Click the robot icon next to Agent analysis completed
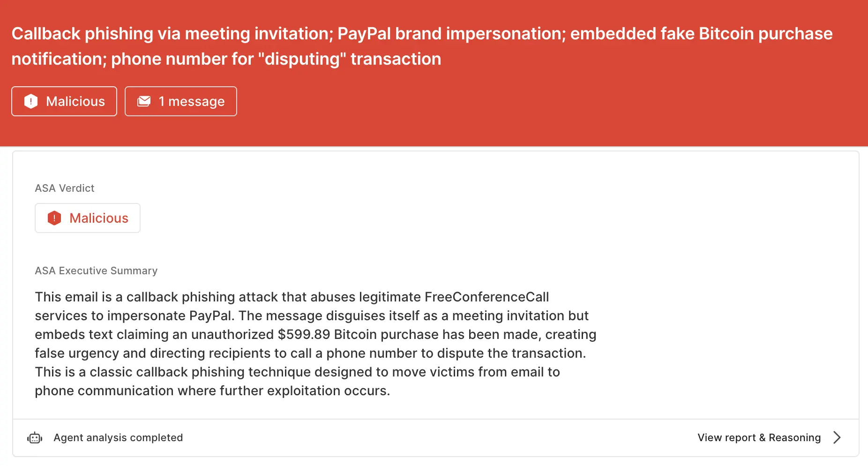 [x=34, y=437]
